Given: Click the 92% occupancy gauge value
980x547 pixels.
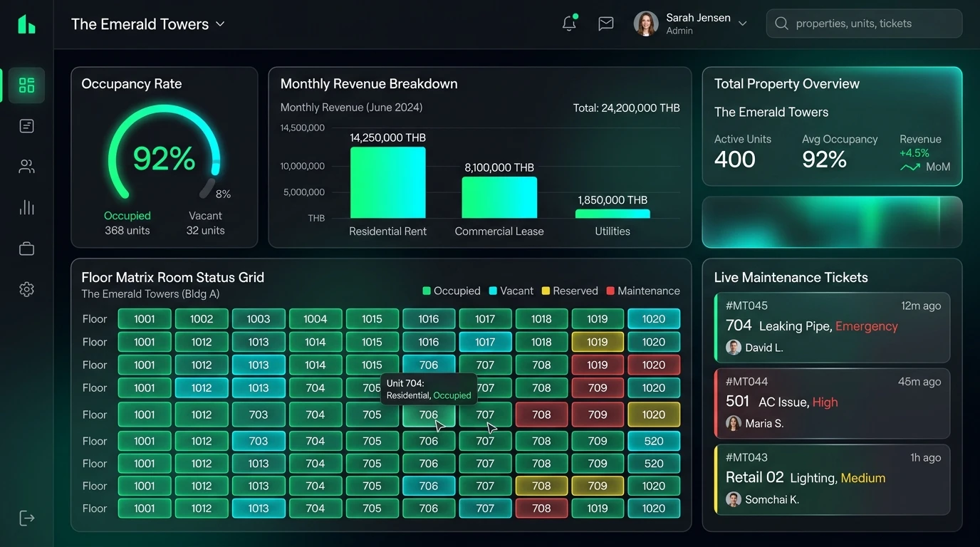Looking at the screenshot, I should coord(164,158).
